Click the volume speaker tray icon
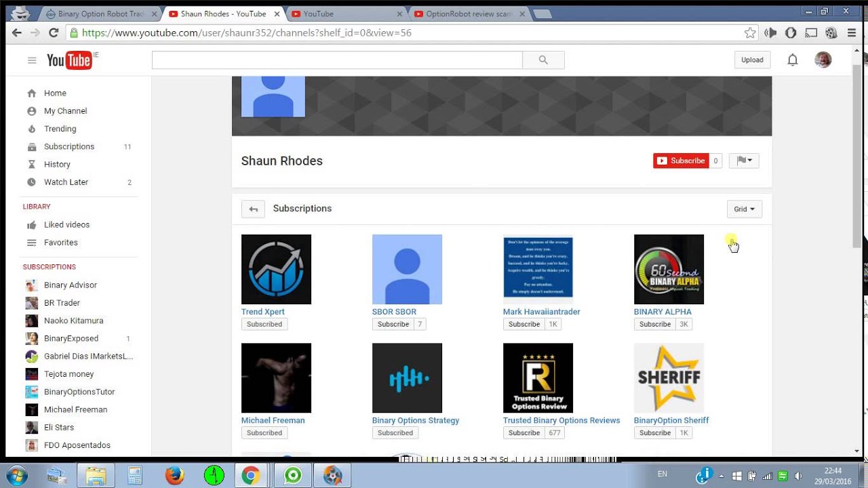 [x=797, y=475]
